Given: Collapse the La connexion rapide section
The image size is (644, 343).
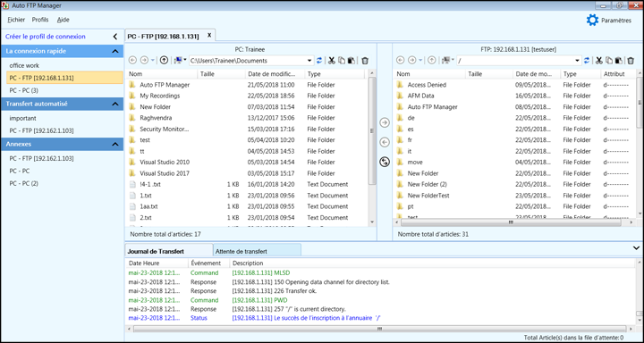Looking at the screenshot, I should (115, 51).
